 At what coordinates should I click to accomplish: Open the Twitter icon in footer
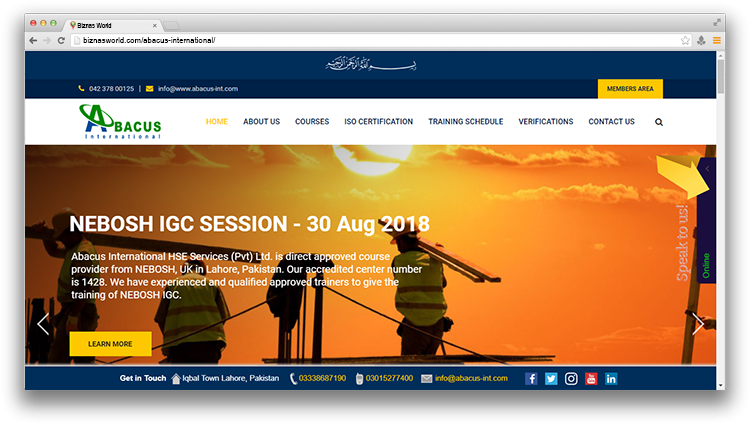click(551, 379)
